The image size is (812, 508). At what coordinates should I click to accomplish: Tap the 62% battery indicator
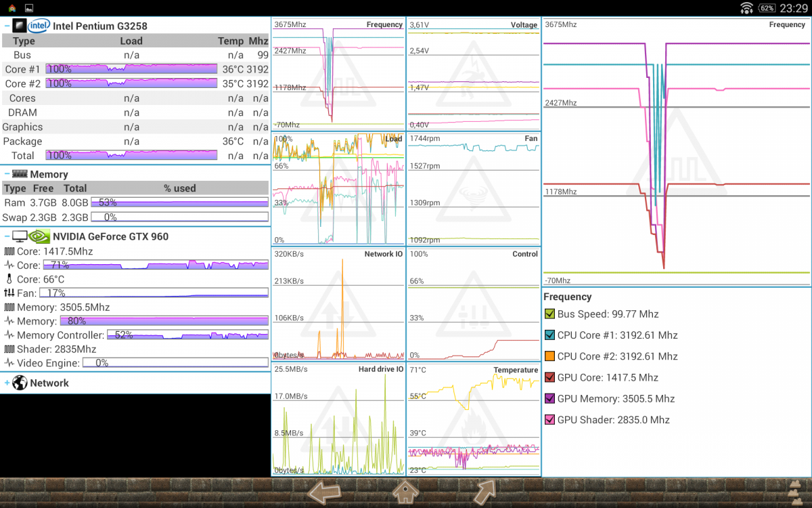tap(767, 8)
